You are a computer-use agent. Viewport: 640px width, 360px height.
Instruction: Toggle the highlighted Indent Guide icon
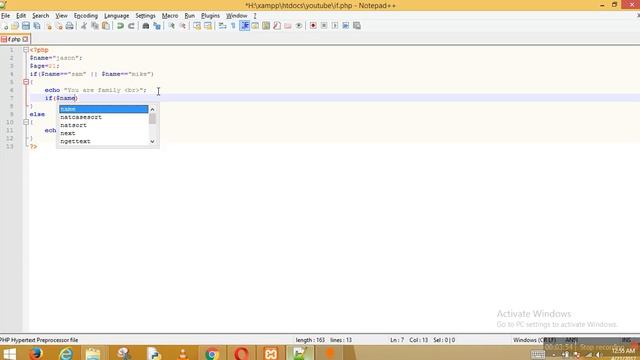pyautogui.click(x=244, y=26)
